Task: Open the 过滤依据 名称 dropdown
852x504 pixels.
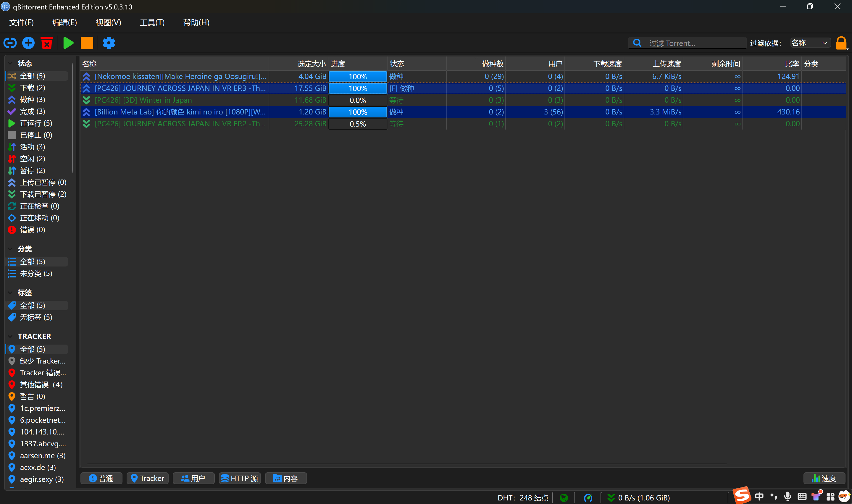Action: coord(810,43)
